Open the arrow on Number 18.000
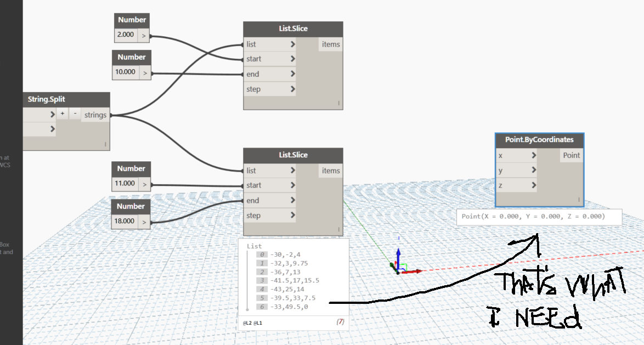The width and height of the screenshot is (644, 345). (144, 222)
